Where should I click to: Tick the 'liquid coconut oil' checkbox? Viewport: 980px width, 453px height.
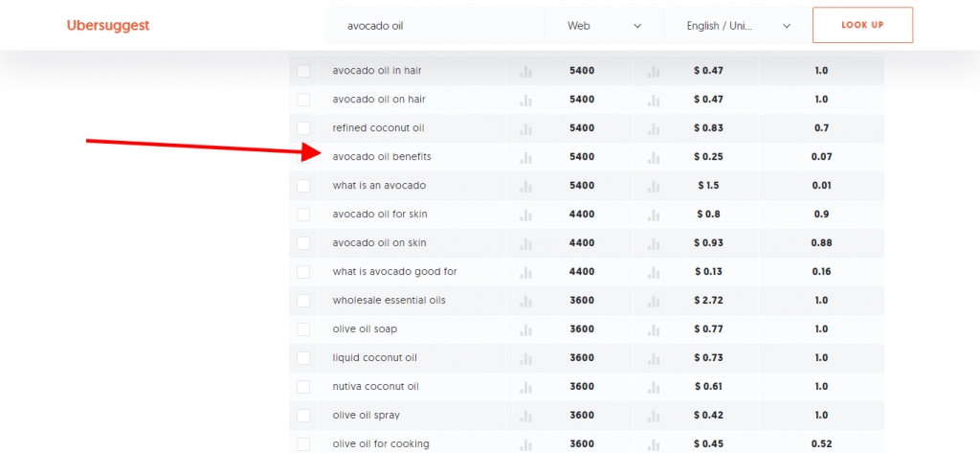[x=303, y=358]
